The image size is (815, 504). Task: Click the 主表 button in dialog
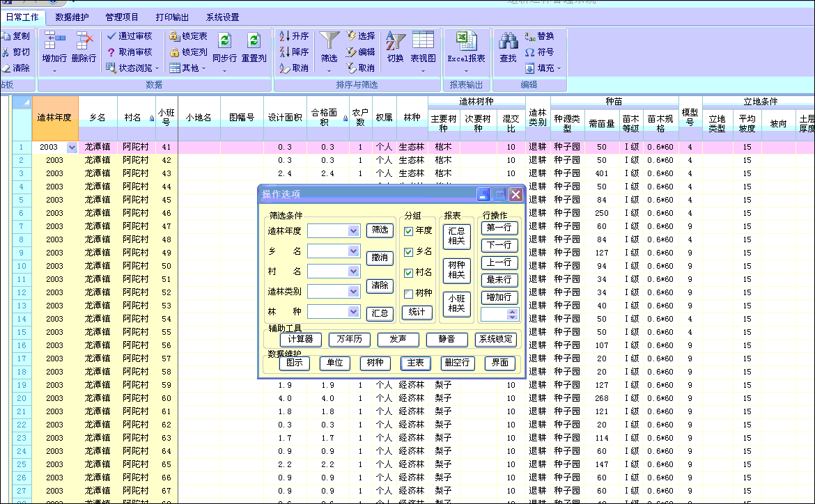[415, 363]
